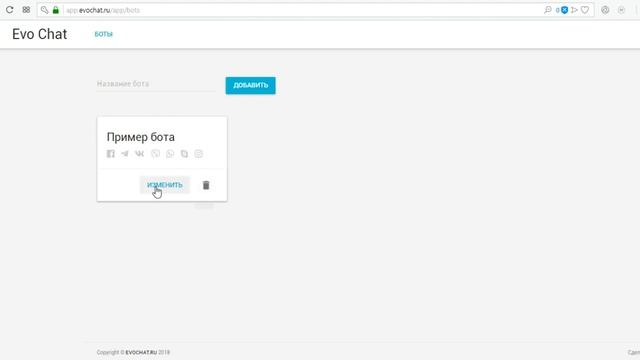The image size is (640, 360).
Task: Click the magnifier icon left of the padlock
Action: (44, 10)
